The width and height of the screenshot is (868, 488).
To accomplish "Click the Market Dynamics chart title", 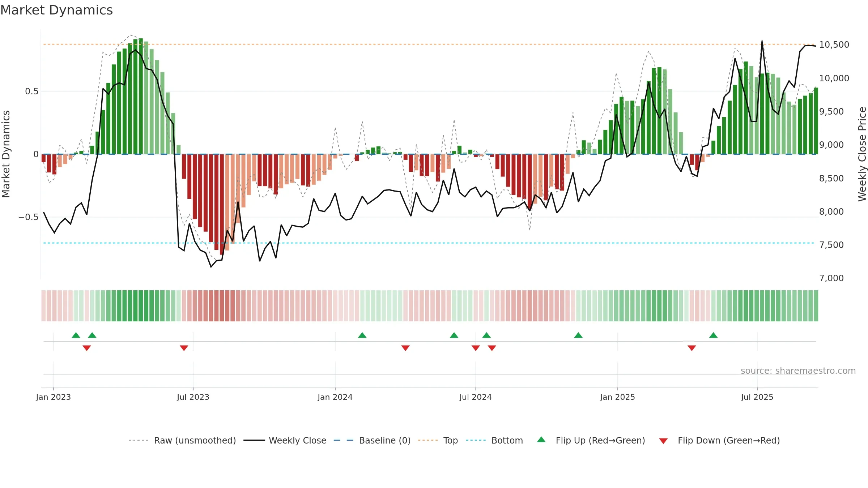I will pyautogui.click(x=57, y=10).
